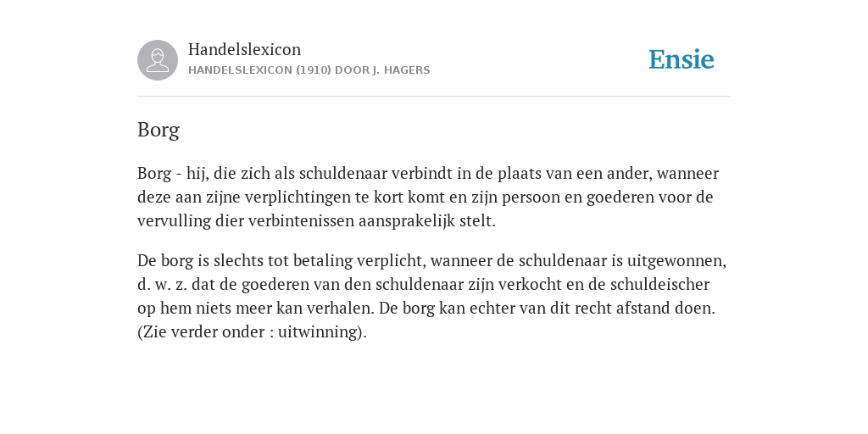The height and width of the screenshot is (434, 868).
Task: Click the second paragraph starting 'De borg is slechts'
Action: coord(431,296)
